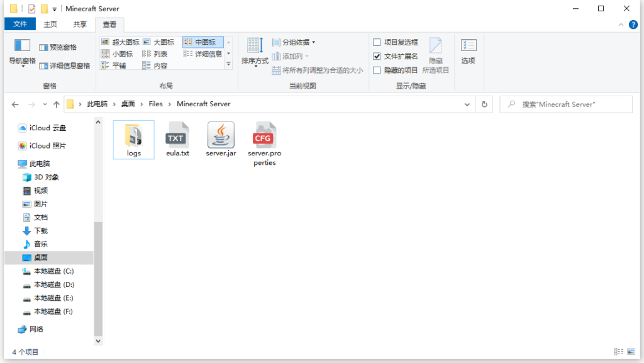
Task: Click Hide selected items button
Action: pos(435,56)
